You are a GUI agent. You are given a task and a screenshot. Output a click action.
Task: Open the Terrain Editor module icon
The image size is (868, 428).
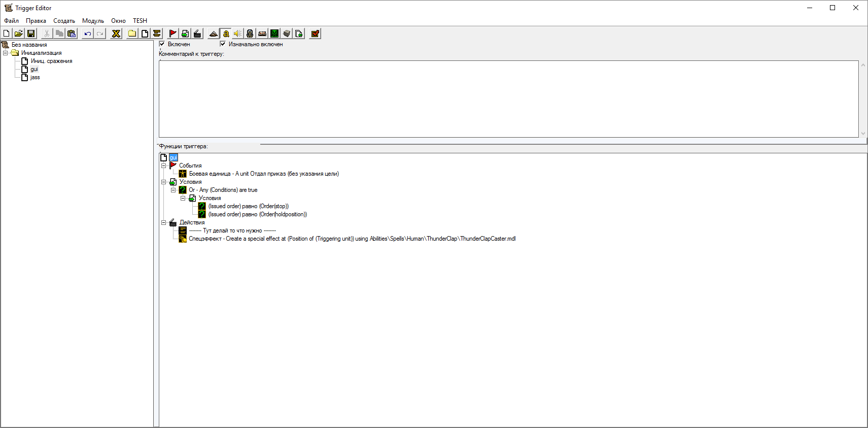(x=214, y=34)
